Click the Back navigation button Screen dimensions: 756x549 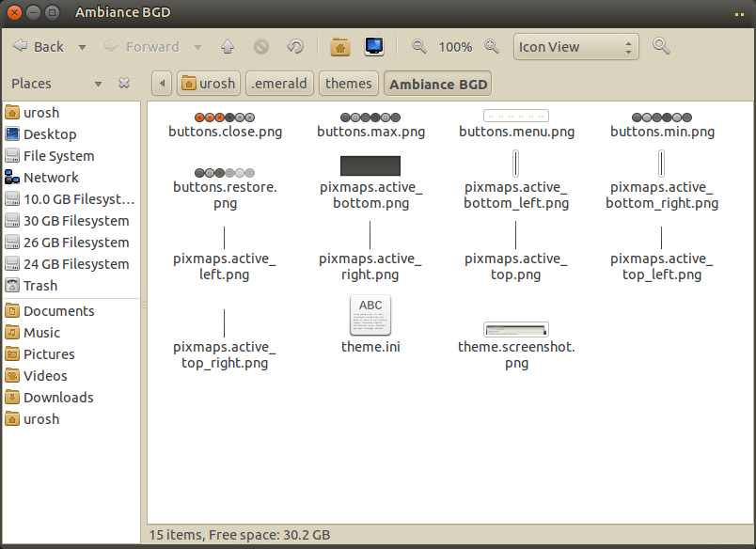click(x=38, y=47)
